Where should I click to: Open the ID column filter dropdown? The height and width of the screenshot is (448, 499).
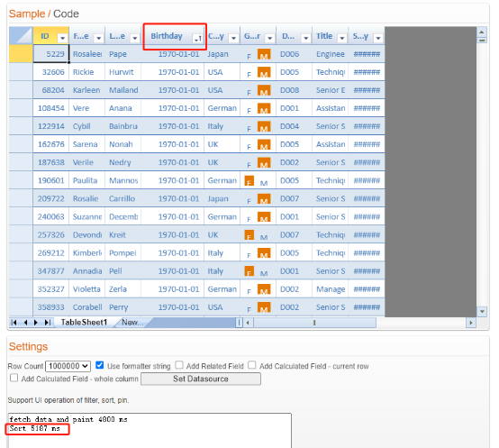63,38
